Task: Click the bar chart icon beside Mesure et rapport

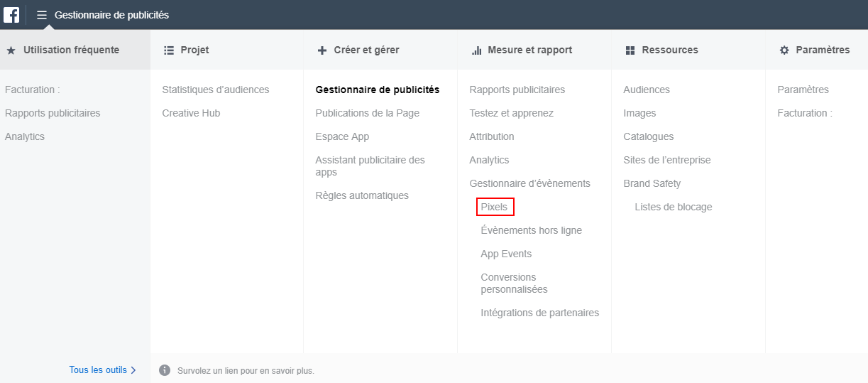Action: point(476,50)
